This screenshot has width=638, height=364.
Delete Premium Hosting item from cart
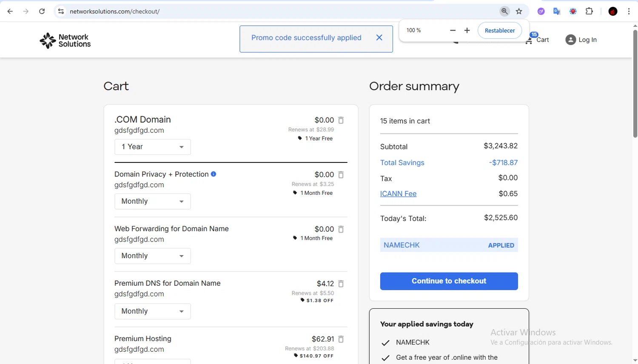pos(341,339)
